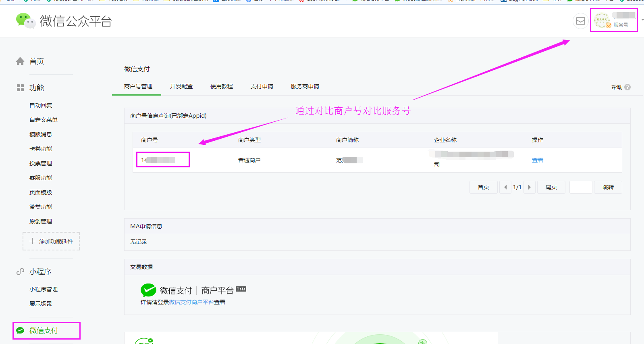Click 查看 link in the merchant row

(x=538, y=160)
